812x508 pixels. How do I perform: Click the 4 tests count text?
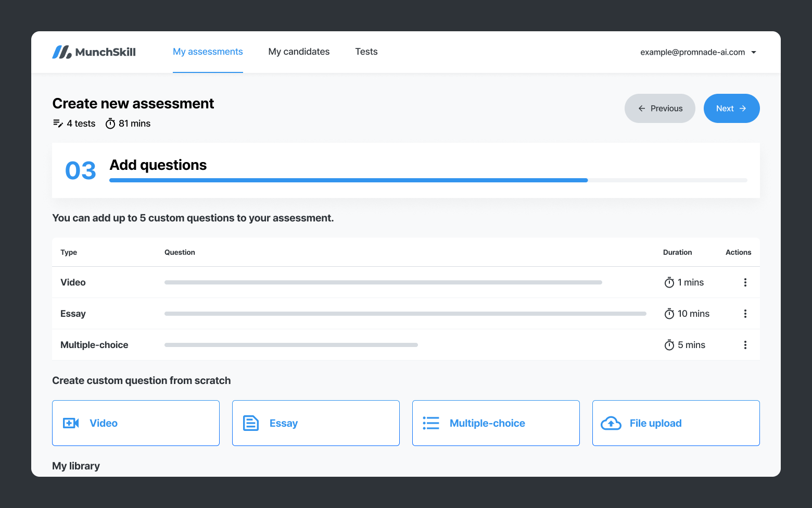pos(81,123)
